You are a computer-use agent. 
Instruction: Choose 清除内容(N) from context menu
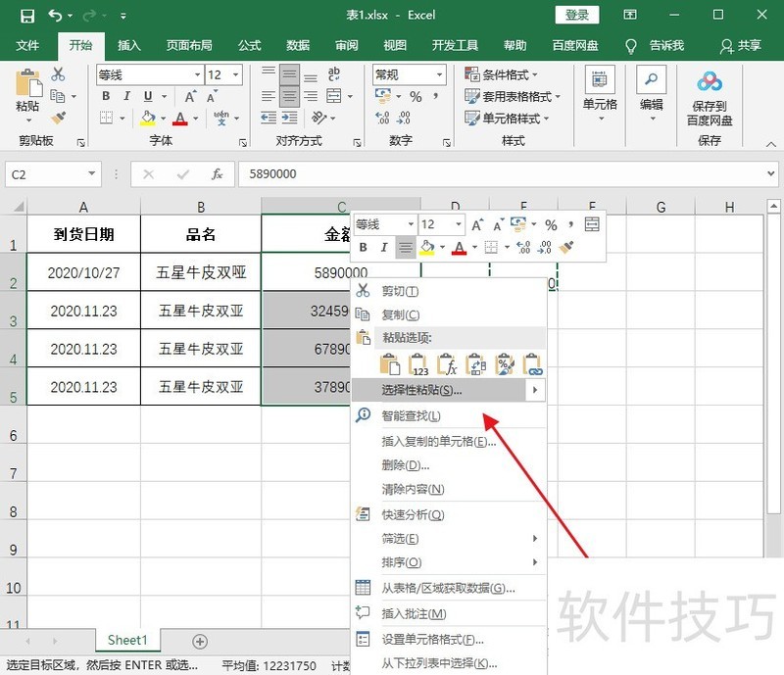[x=449, y=489]
